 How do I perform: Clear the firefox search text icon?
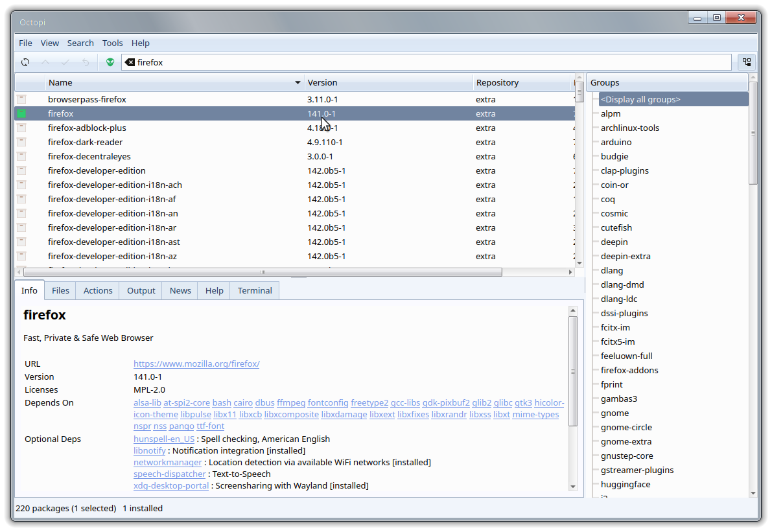click(x=130, y=62)
